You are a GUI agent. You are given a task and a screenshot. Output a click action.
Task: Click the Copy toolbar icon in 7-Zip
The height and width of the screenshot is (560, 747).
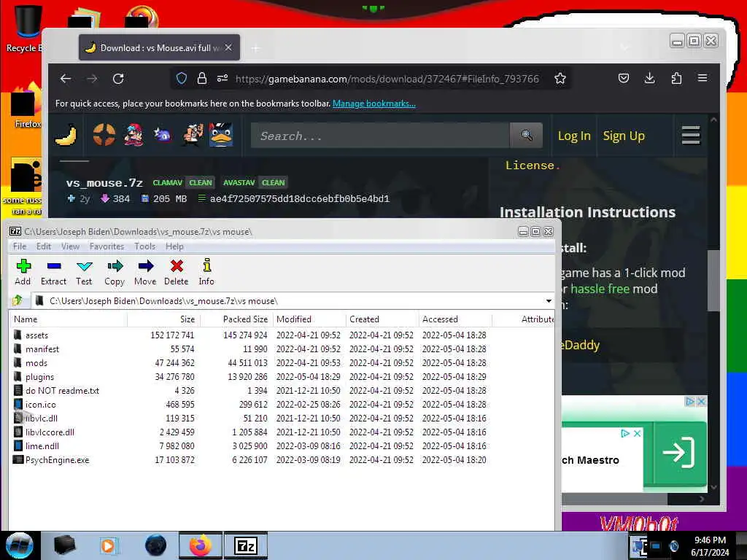tap(115, 265)
